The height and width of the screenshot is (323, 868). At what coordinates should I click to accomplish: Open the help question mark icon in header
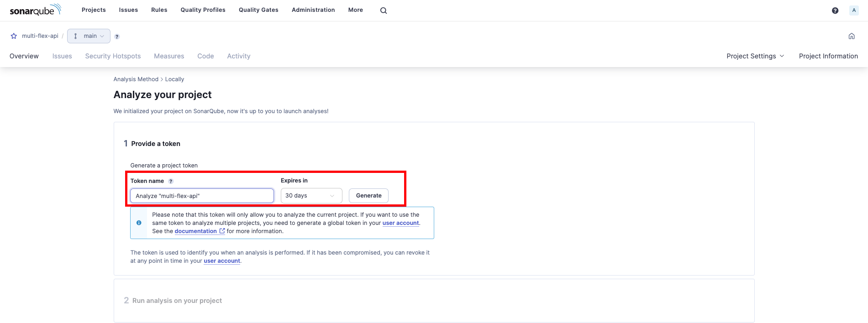click(x=835, y=10)
